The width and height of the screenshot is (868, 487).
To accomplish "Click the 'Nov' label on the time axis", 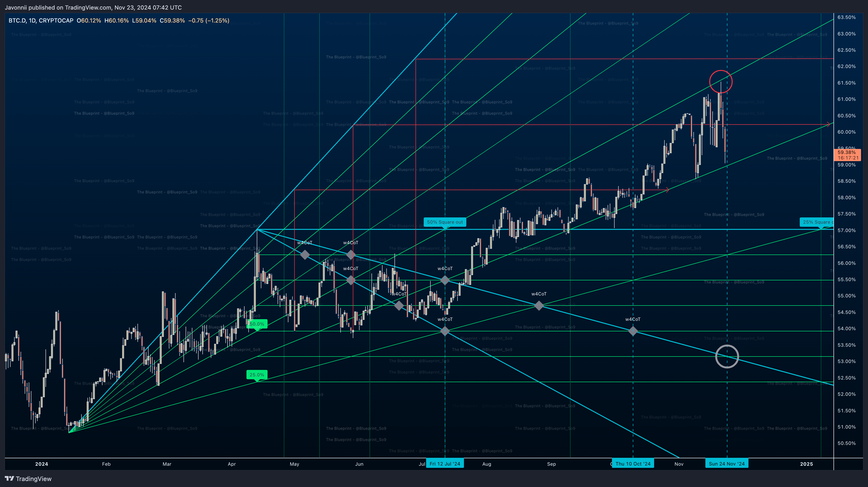I will pyautogui.click(x=679, y=464).
